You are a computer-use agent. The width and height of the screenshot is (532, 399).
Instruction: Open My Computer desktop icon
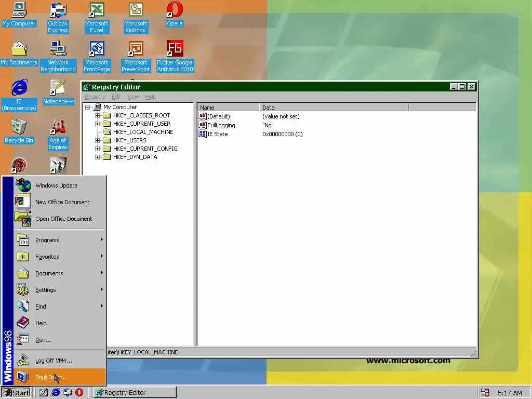[x=19, y=15]
